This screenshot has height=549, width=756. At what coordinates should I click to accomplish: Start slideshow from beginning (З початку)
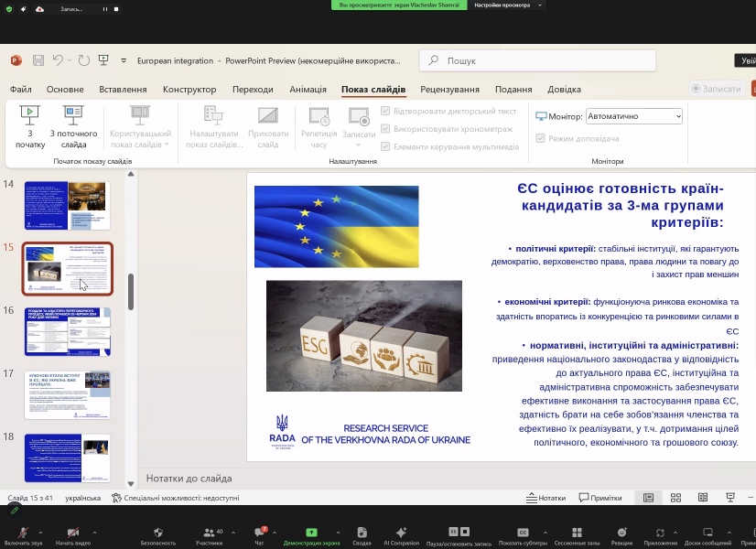tap(30, 125)
